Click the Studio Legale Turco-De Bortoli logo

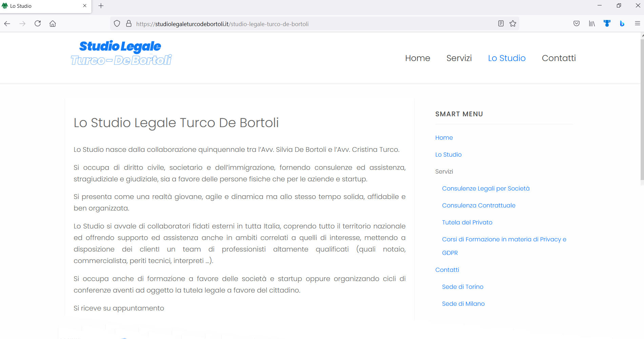tap(121, 53)
